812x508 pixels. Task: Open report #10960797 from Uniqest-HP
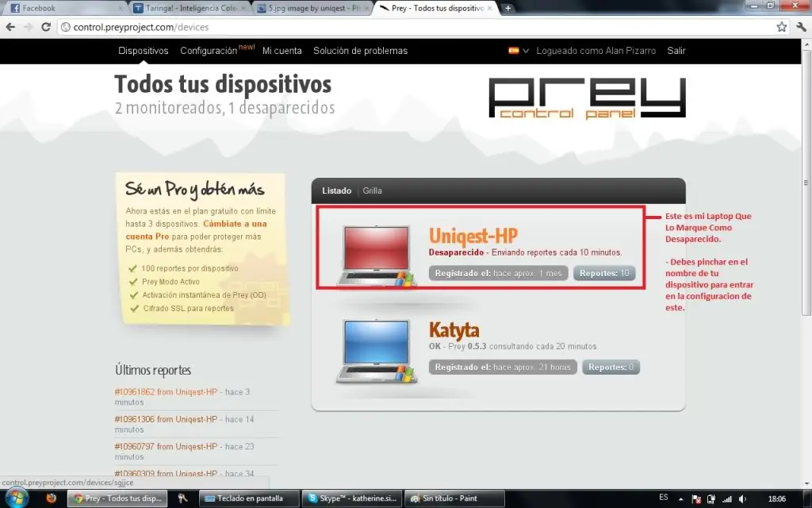pyautogui.click(x=166, y=446)
